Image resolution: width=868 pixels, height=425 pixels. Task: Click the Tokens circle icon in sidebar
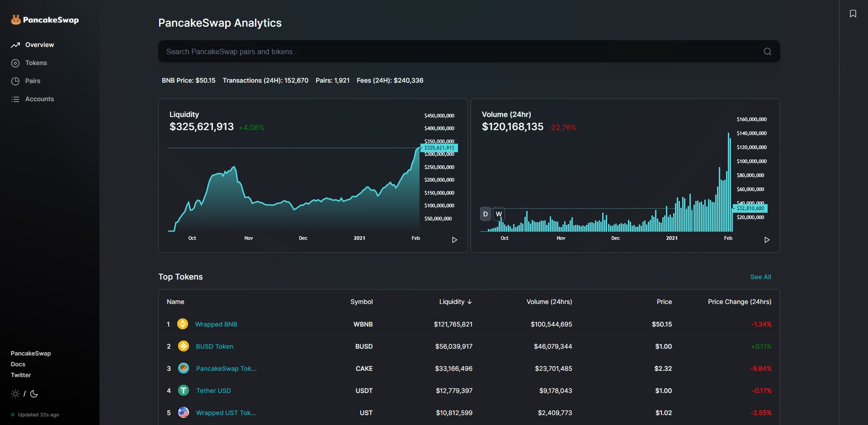15,63
